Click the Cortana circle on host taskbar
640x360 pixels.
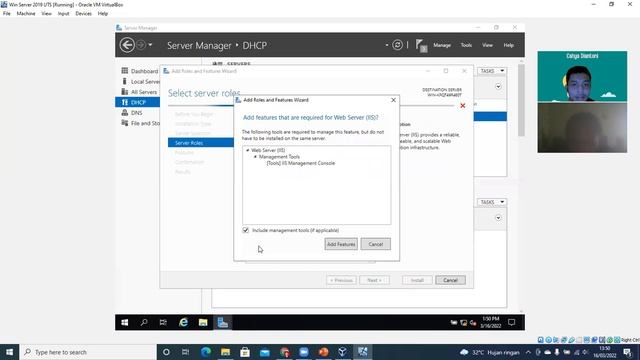point(166,352)
